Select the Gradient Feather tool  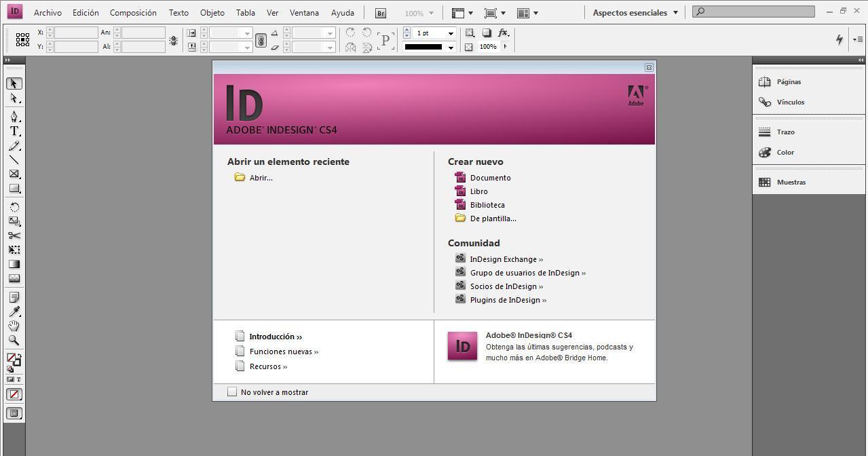coord(14,278)
